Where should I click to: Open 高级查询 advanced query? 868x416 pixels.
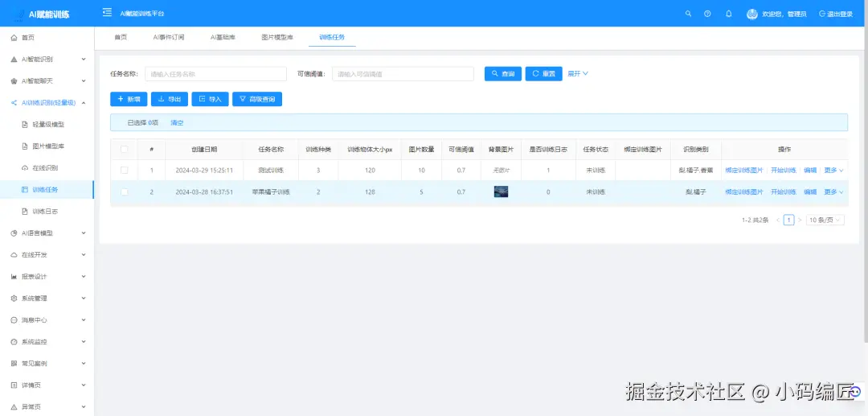(x=257, y=99)
